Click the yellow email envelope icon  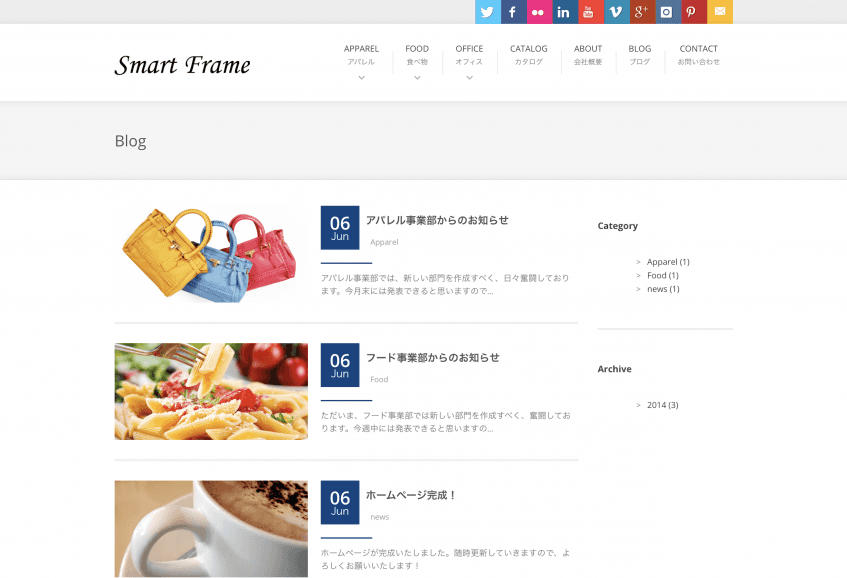tap(720, 12)
